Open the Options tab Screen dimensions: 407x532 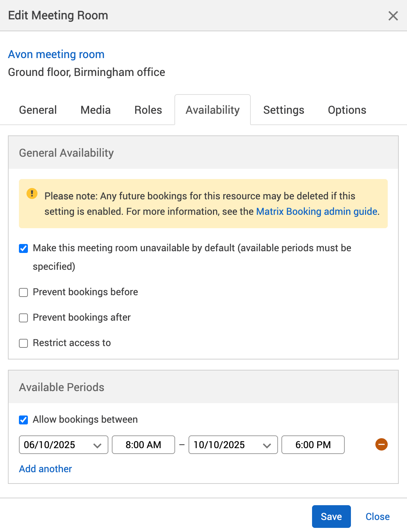pyautogui.click(x=347, y=110)
